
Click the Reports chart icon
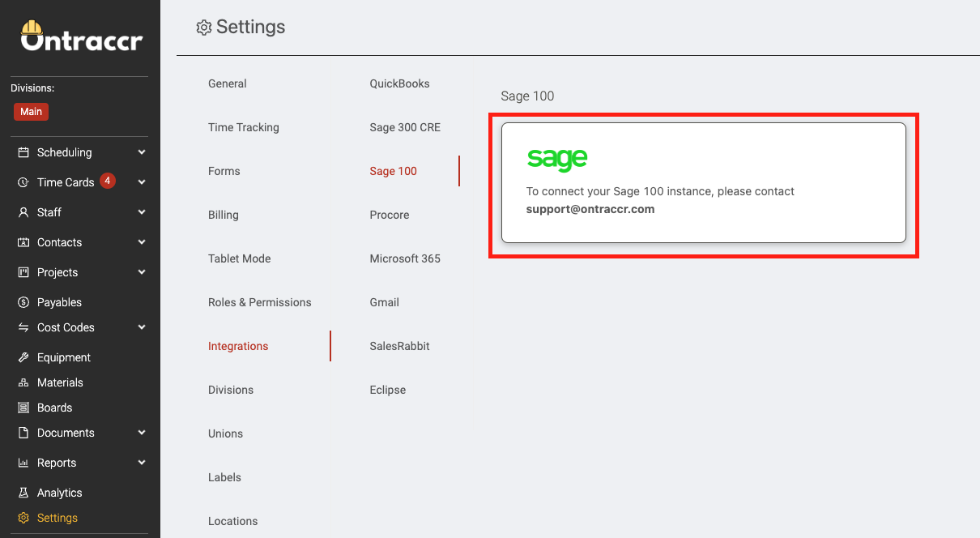pos(23,463)
